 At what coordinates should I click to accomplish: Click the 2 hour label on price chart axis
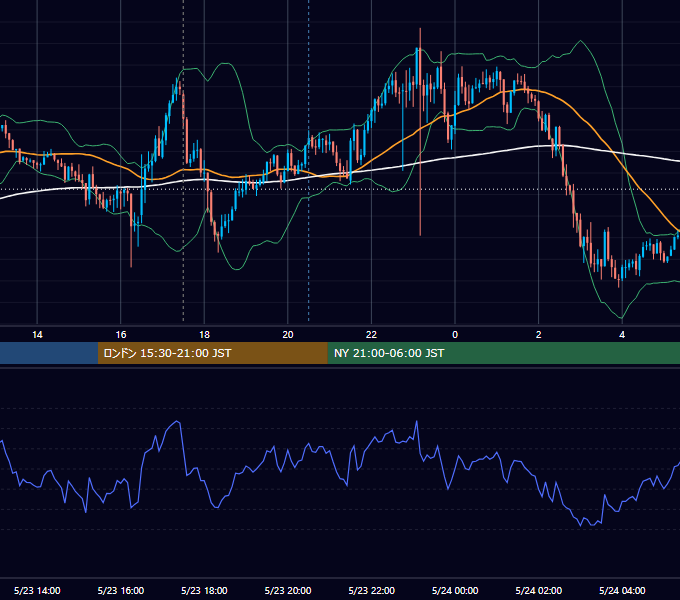click(539, 335)
